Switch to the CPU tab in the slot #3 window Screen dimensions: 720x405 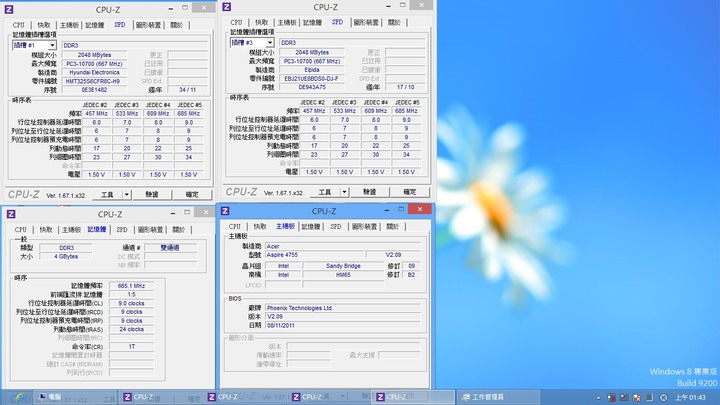pos(236,22)
